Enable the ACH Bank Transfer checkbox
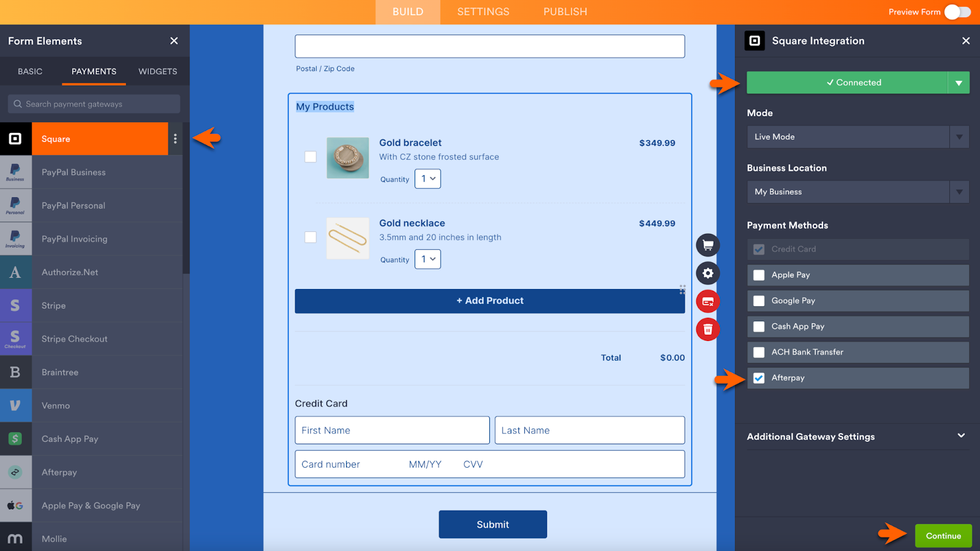 759,352
